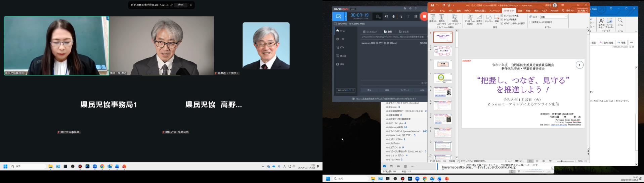This screenshot has width=644, height=183.
Task: Click 表示 button in waiting room notification
Action: [181, 5]
